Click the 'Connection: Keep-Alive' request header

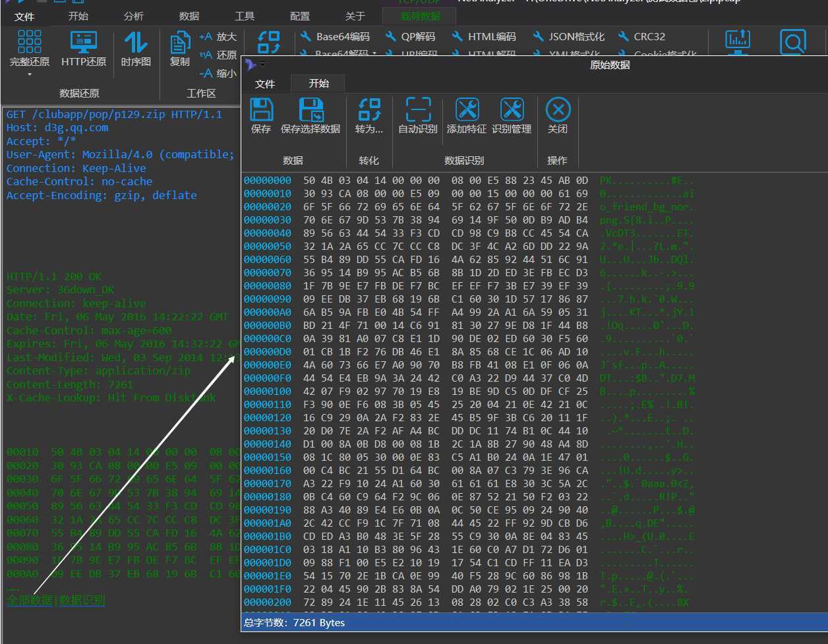(76, 168)
